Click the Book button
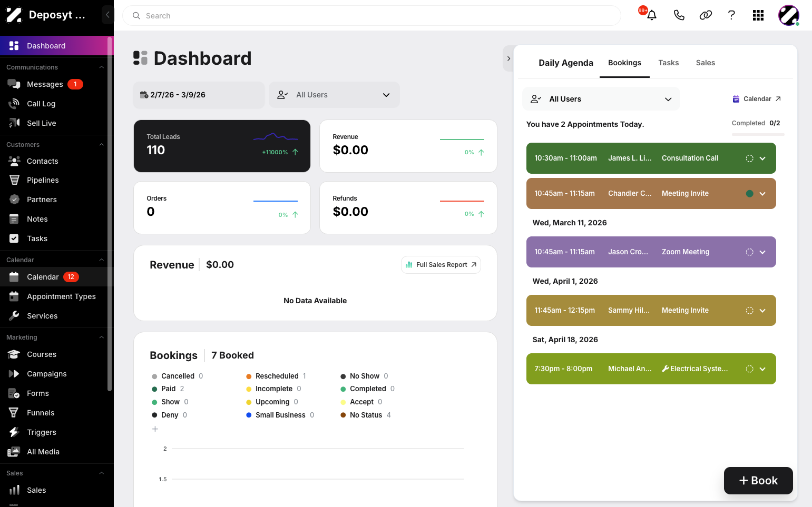The width and height of the screenshot is (812, 507). pos(758,481)
